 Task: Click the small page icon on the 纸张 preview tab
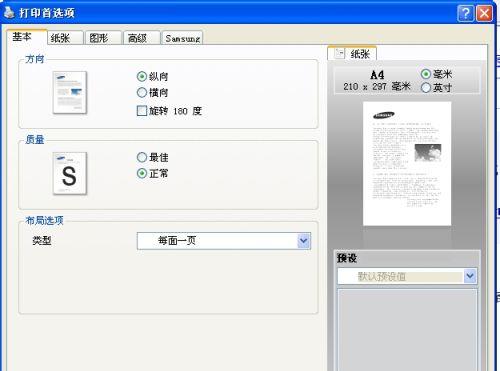point(339,53)
